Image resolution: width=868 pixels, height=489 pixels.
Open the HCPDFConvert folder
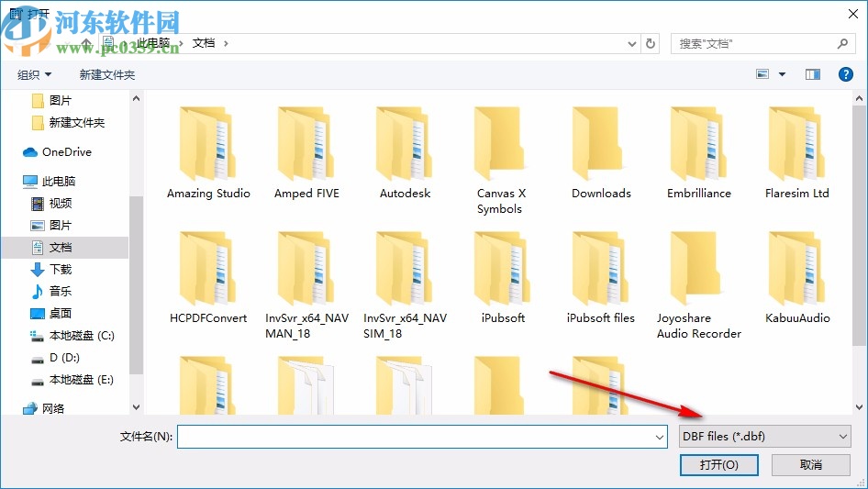208,279
